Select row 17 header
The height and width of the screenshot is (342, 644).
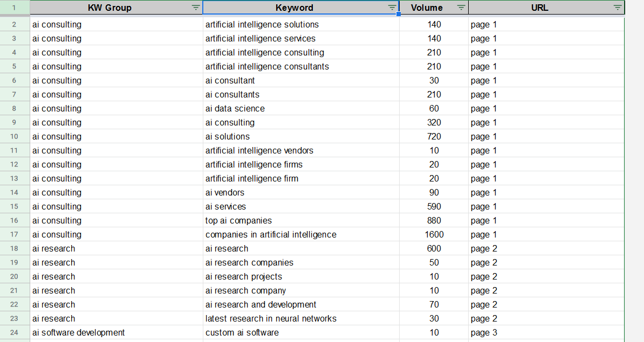point(14,235)
